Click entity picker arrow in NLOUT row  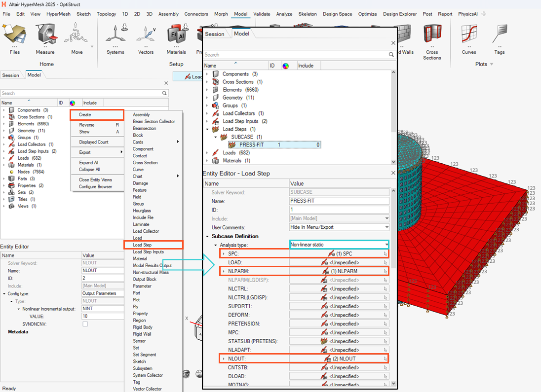[x=385, y=359]
